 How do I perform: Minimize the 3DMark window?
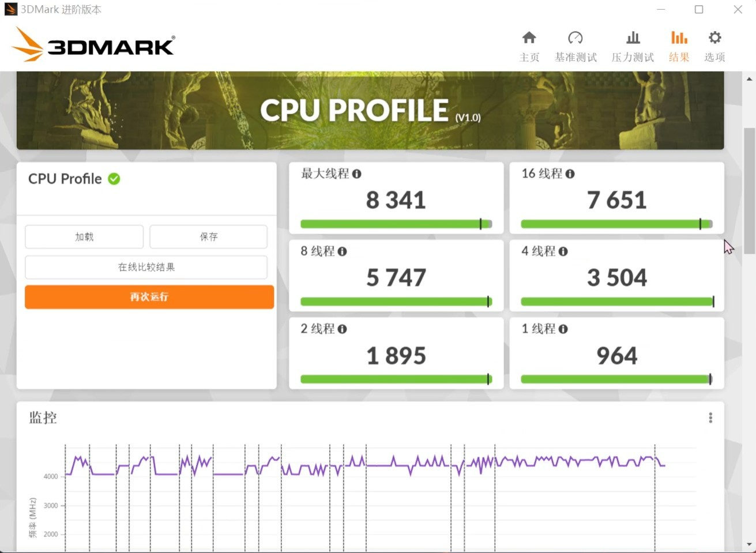pos(661,9)
